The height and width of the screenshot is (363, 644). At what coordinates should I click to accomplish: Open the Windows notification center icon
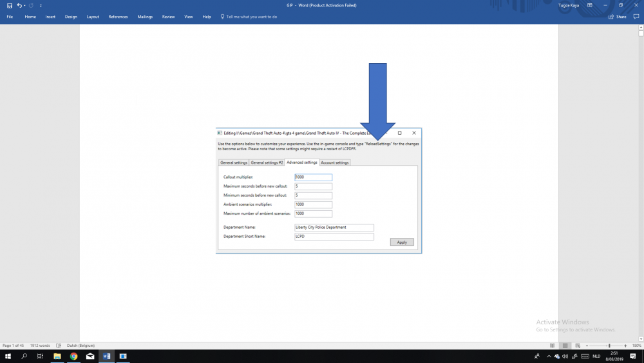click(633, 356)
